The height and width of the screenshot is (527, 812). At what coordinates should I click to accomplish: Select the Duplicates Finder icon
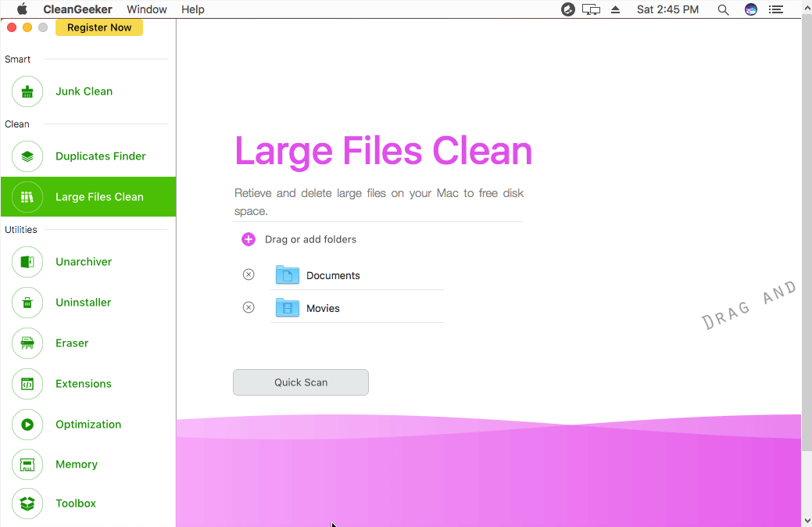pyautogui.click(x=27, y=156)
